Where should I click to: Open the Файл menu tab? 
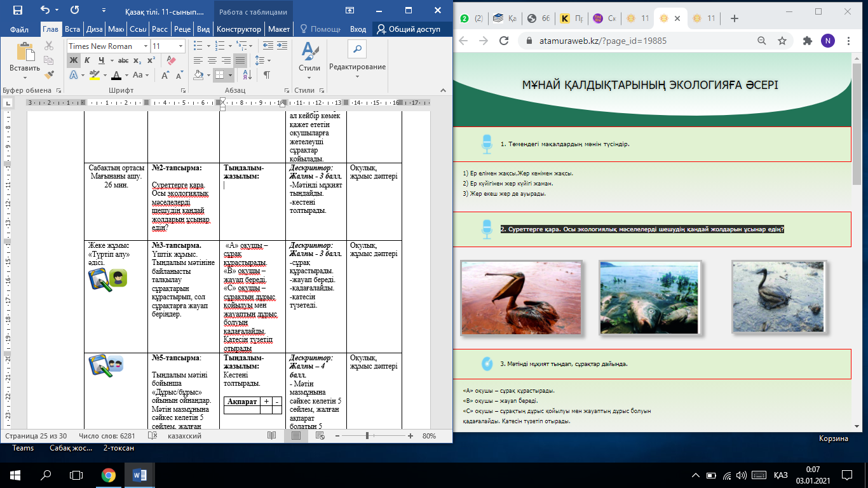point(19,29)
